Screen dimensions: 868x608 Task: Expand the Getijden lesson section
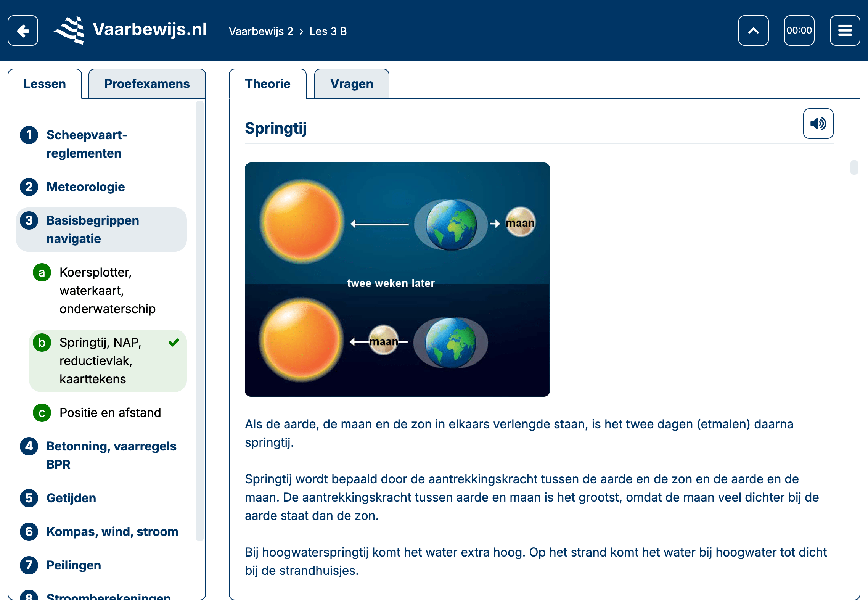(71, 498)
